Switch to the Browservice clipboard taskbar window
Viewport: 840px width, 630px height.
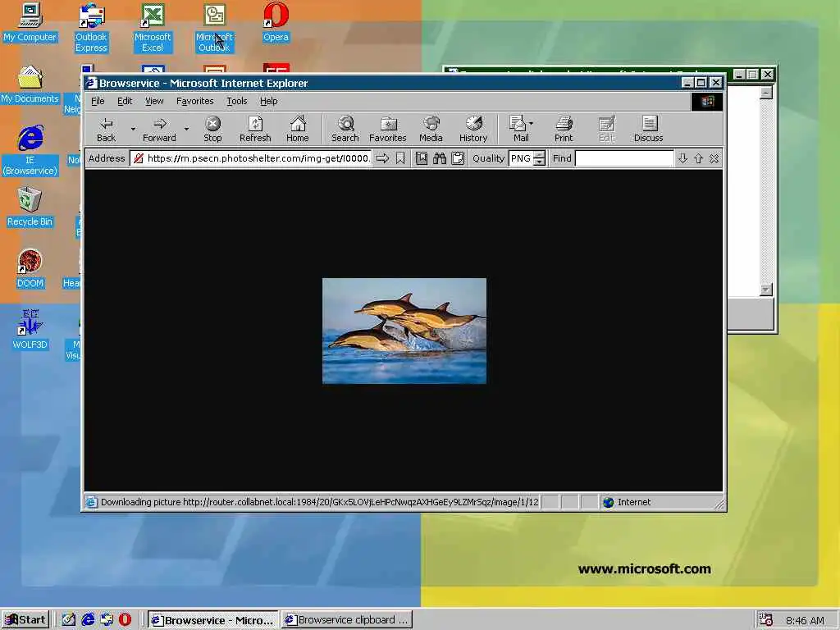[347, 620]
